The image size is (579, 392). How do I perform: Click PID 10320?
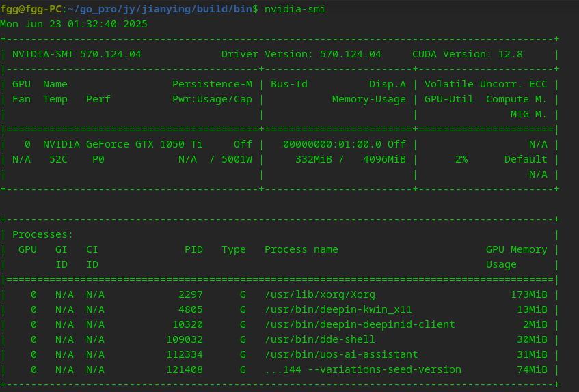(187, 325)
